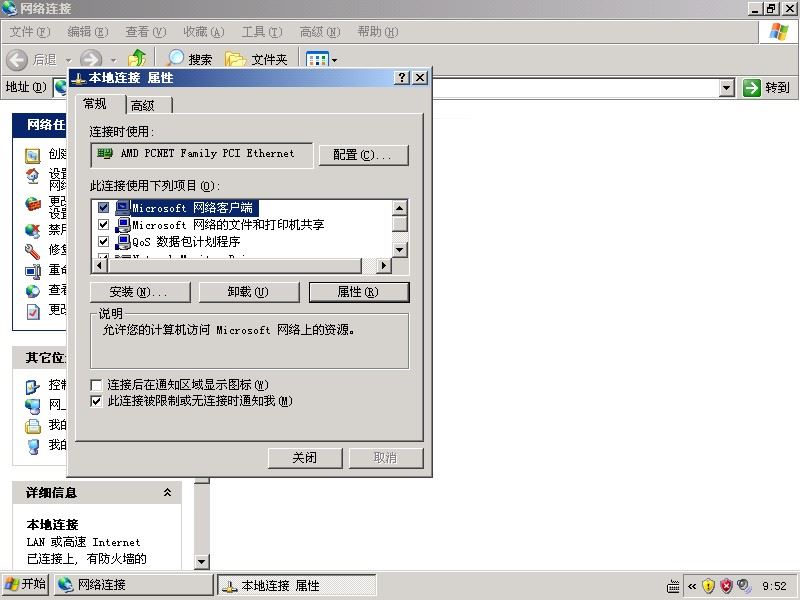Click the keyboard language bar icon in the taskbar
Screen dimensions: 800x600
[673, 586]
